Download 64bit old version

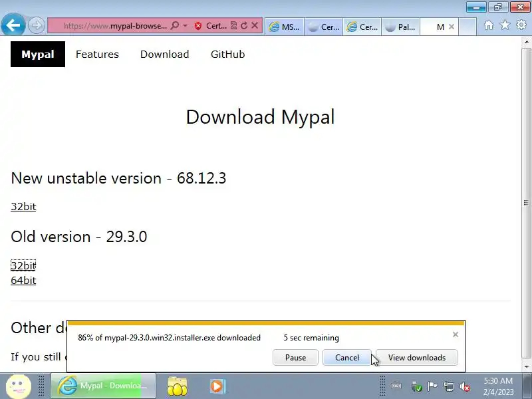[23, 280]
